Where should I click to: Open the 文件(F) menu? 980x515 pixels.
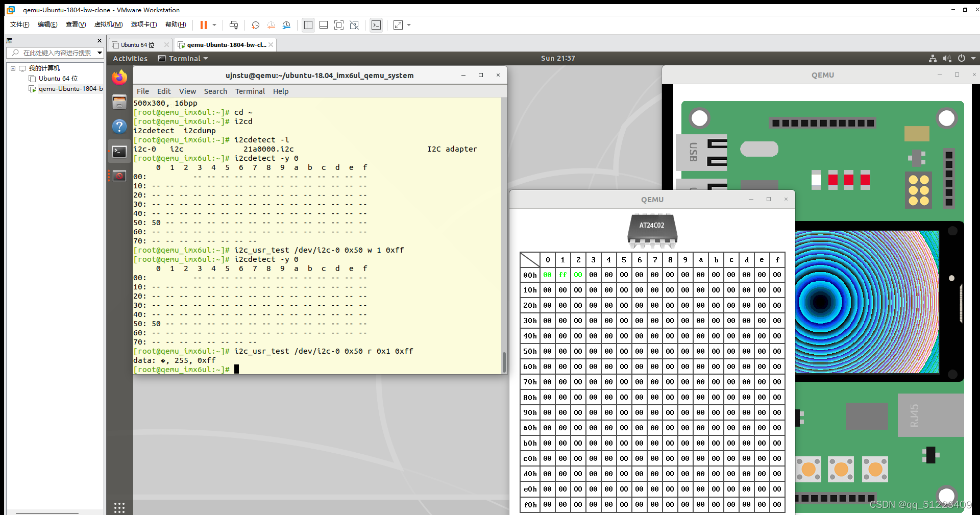point(20,24)
